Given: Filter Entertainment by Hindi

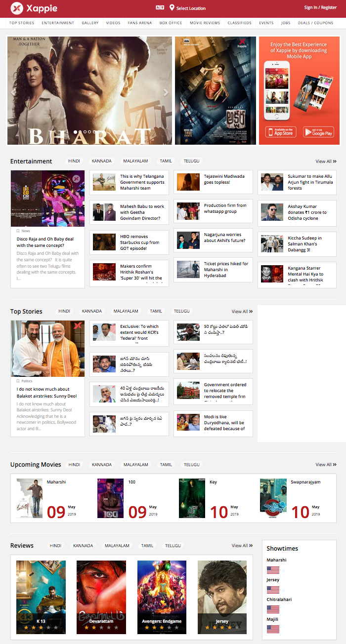Looking at the screenshot, I should pos(74,161).
